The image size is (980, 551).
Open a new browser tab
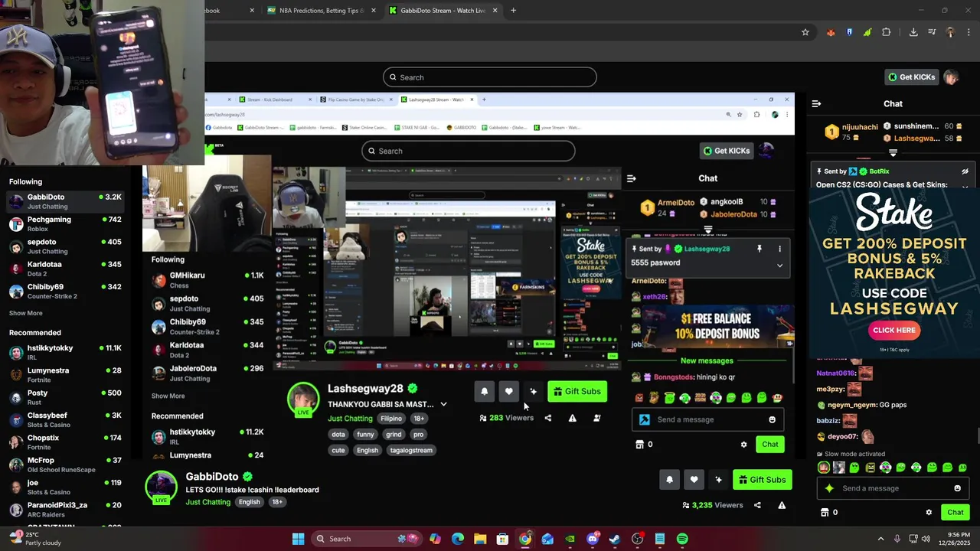tap(513, 11)
